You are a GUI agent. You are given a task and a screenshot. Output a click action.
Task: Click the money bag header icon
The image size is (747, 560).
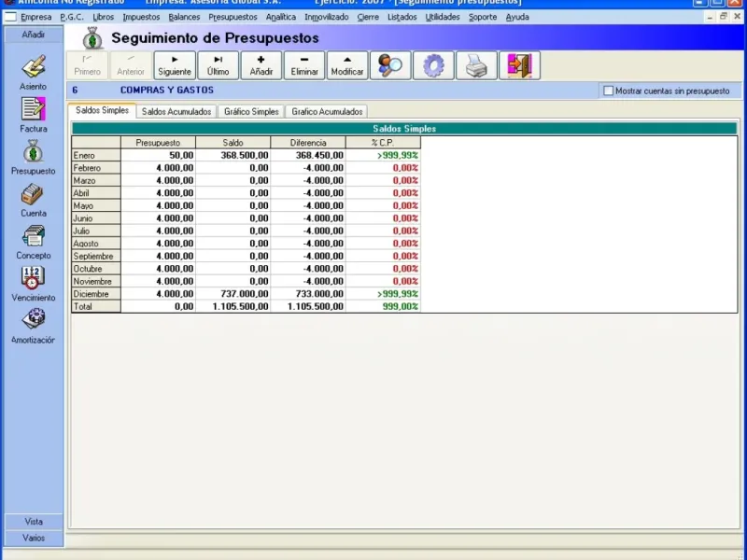pyautogui.click(x=92, y=38)
